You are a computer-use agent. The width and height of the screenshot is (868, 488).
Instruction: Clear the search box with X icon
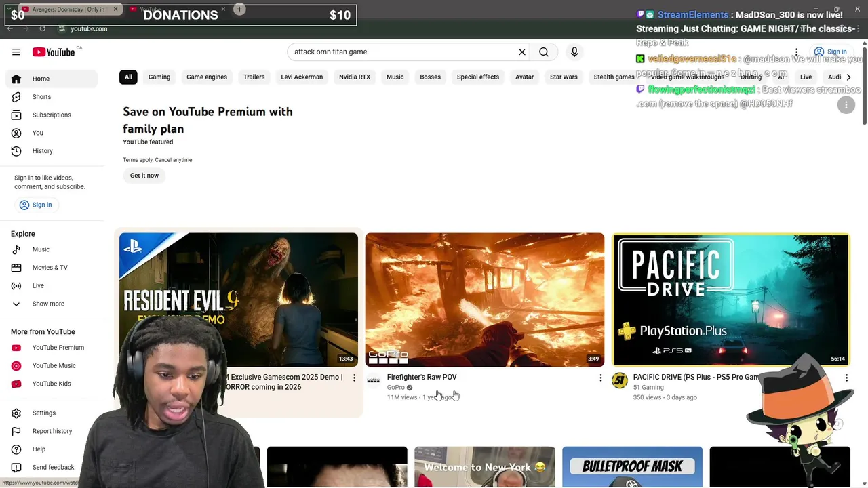coord(522,52)
